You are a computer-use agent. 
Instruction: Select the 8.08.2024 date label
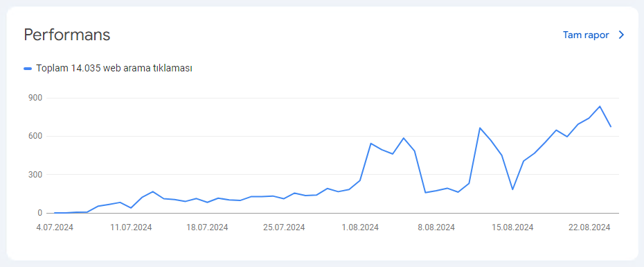pos(436,227)
